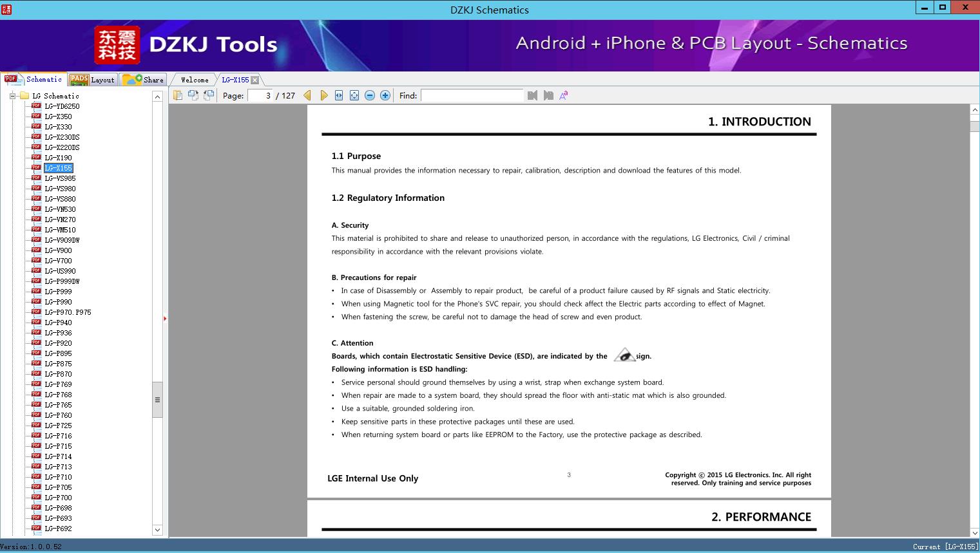Open the Welcome tab
This screenshot has width=980, height=553.
[195, 80]
